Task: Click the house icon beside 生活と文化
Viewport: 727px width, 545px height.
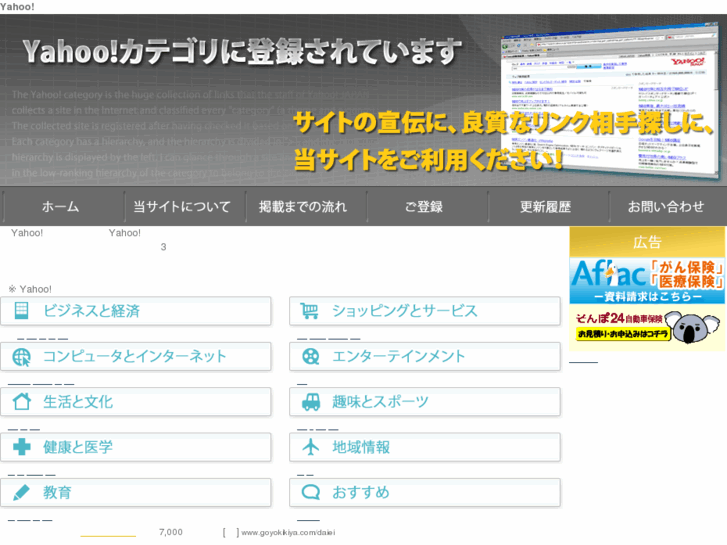Action: pyautogui.click(x=21, y=401)
